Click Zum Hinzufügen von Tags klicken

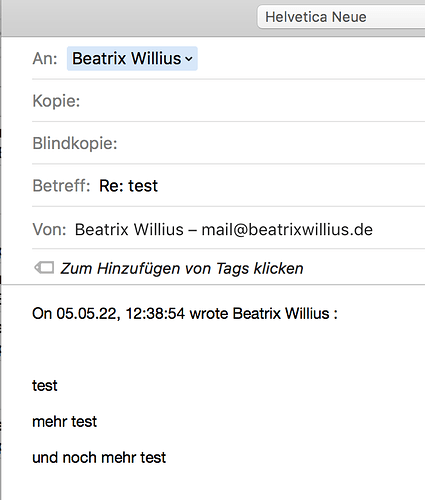pyautogui.click(x=182, y=268)
